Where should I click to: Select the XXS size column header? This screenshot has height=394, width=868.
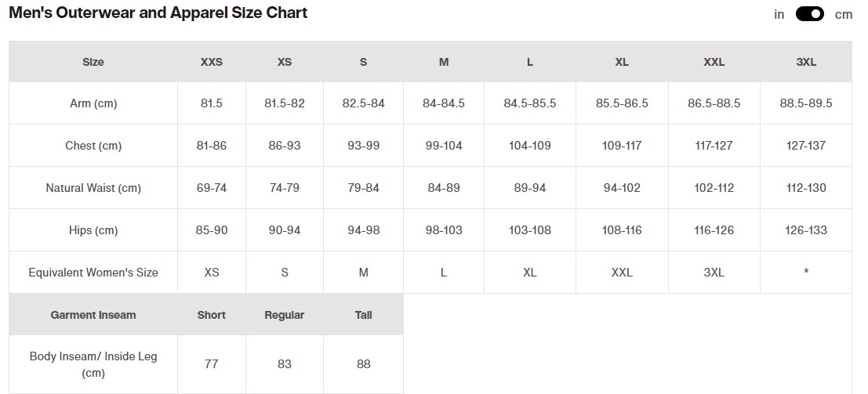pos(212,62)
